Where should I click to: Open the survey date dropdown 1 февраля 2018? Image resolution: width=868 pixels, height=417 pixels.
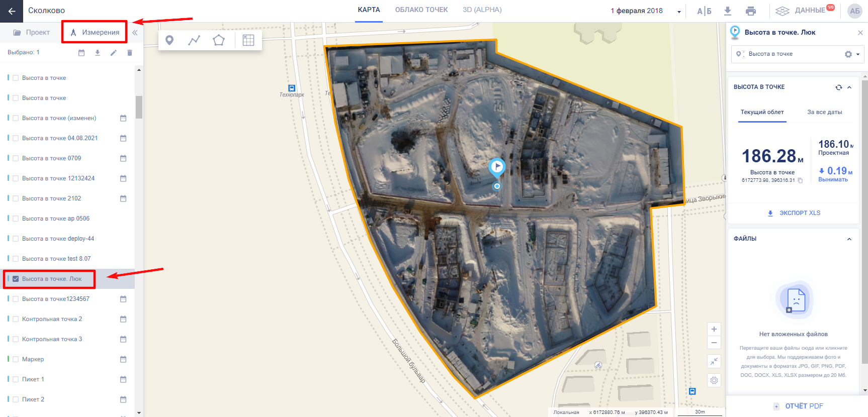click(x=646, y=11)
